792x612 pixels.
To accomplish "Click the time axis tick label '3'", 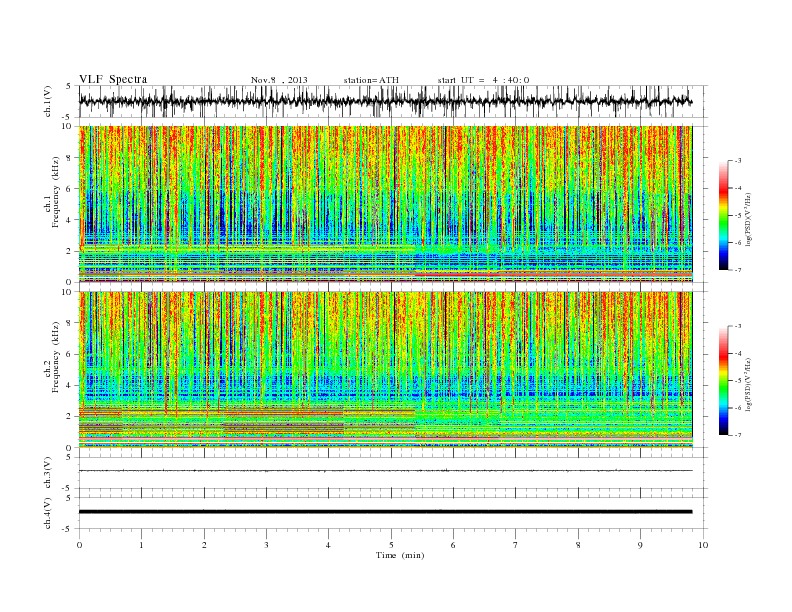I will (266, 545).
